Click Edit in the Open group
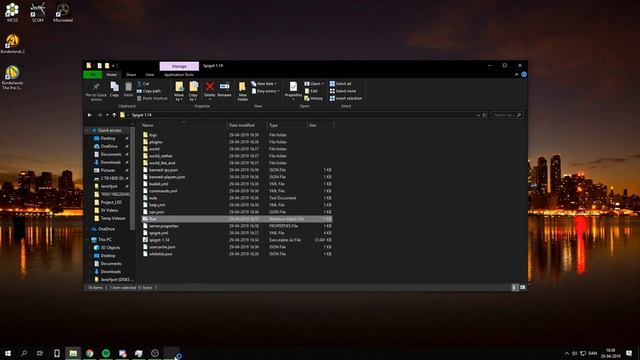Image resolution: width=640 pixels, height=360 pixels. tap(311, 91)
